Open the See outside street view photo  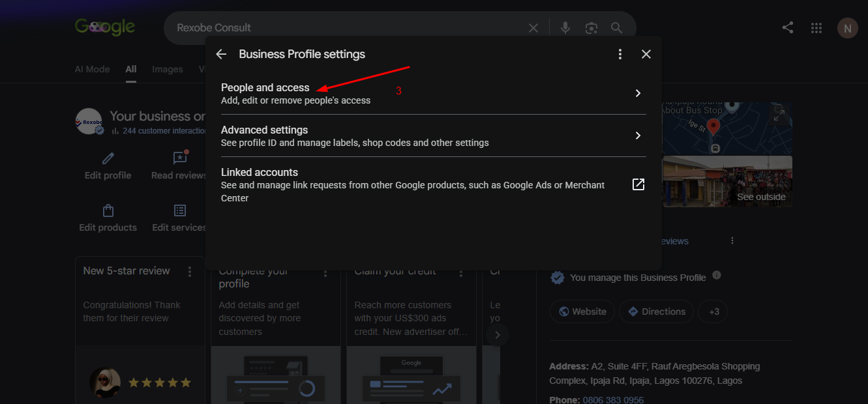(728, 181)
